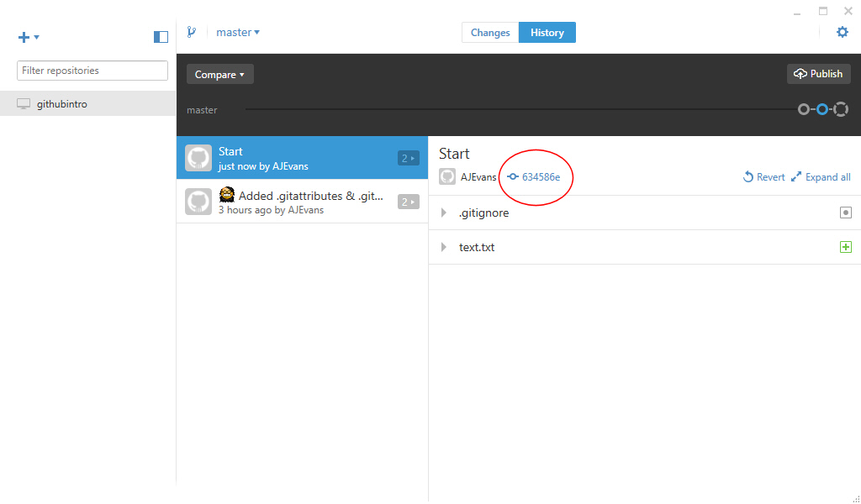
Task: Click the green added icon for text.txt
Action: point(846,247)
